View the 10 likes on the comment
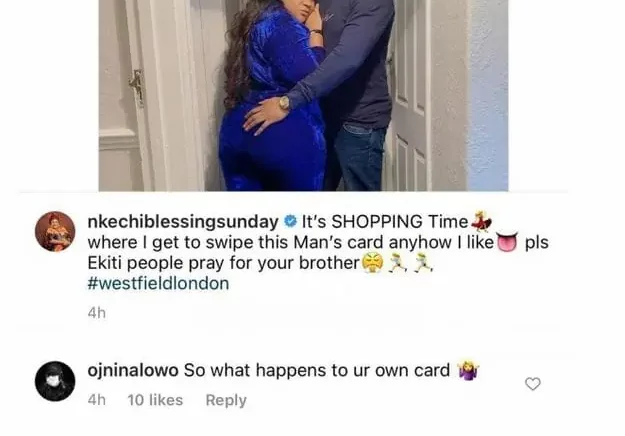The image size is (625, 436). [x=155, y=400]
